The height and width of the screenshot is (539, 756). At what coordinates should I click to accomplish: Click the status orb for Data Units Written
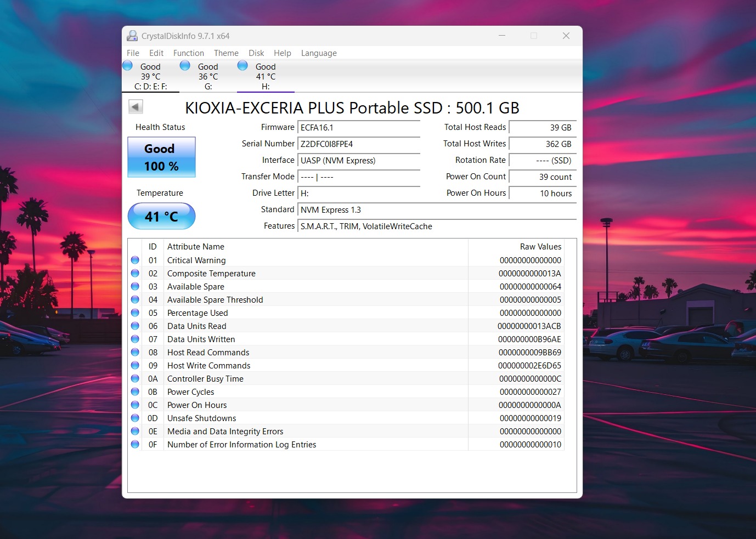(135, 339)
